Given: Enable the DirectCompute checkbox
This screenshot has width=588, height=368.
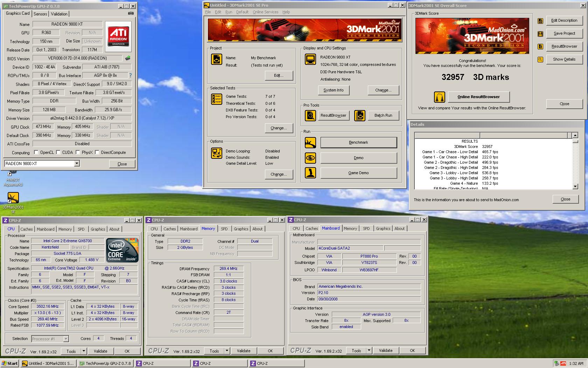Looking at the screenshot, I should (x=97, y=152).
